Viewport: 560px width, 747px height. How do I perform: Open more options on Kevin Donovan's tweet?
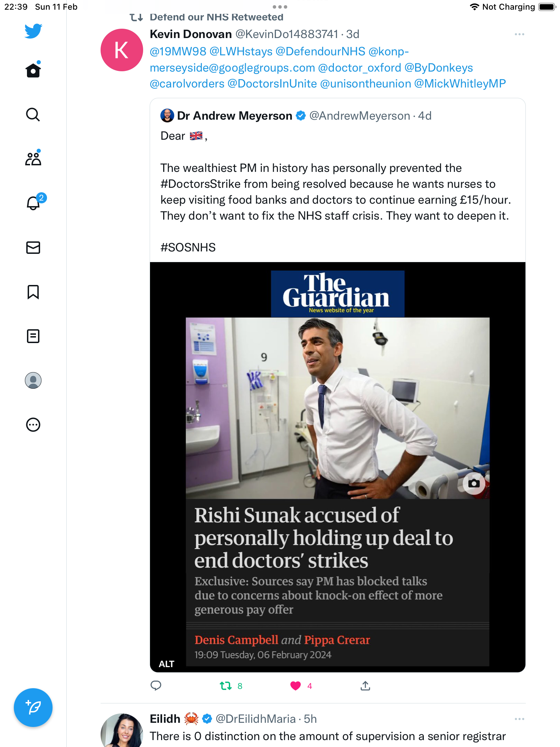coord(519,34)
